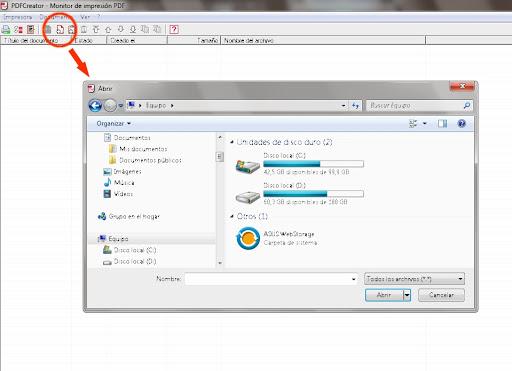Open the red help question mark icon
The width and height of the screenshot is (512, 371).
[174, 30]
